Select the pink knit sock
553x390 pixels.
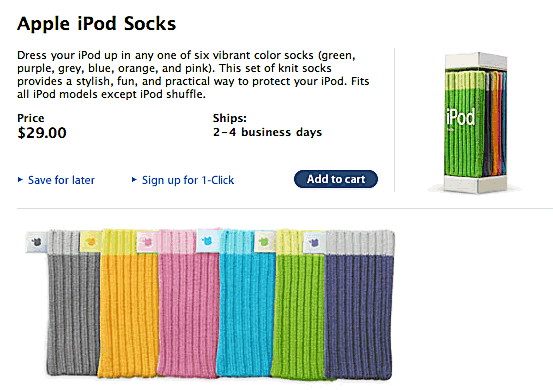coord(189,303)
